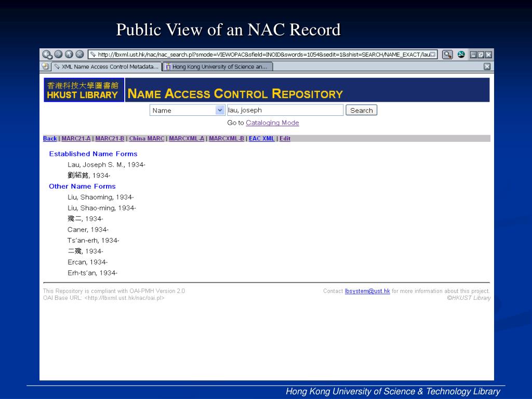
Task: Open the China MARC link
Action: coord(147,138)
